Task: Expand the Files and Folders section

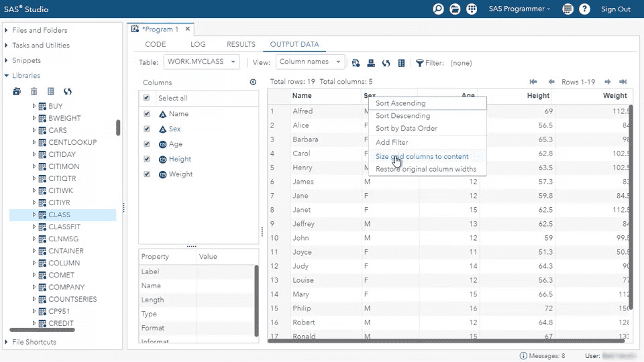Action: click(x=40, y=30)
